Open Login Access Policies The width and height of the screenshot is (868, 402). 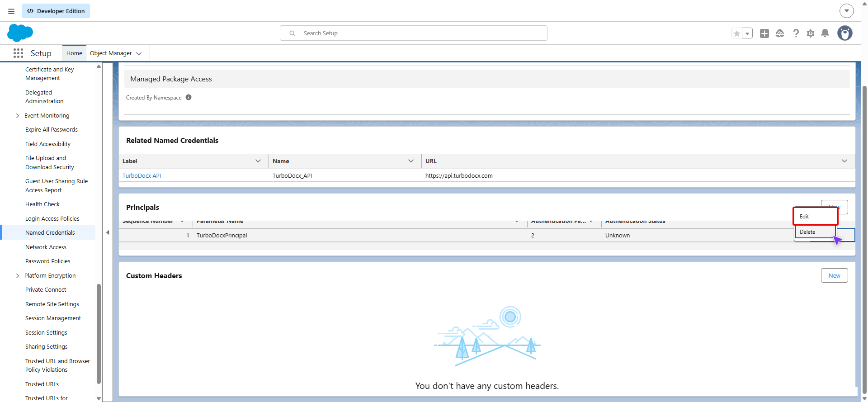[x=52, y=219]
